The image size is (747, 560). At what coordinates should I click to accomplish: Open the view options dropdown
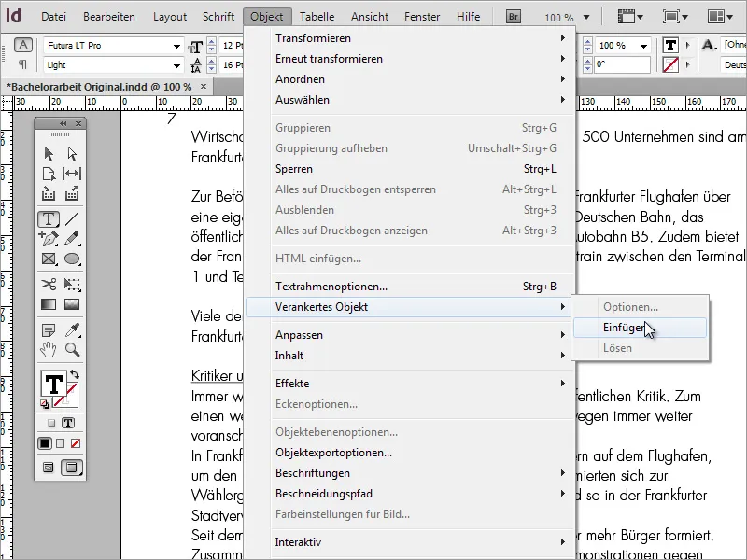click(x=629, y=17)
